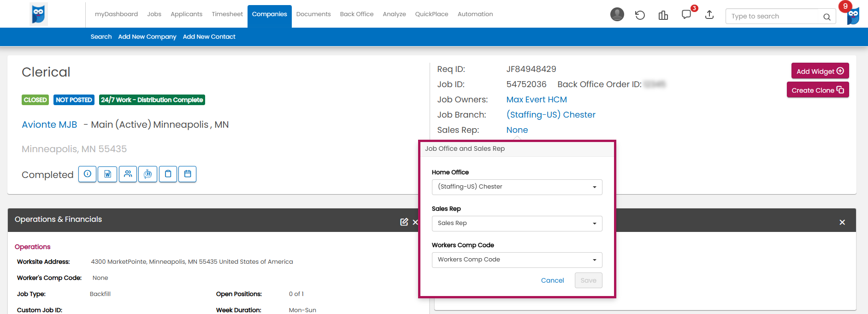Open the Automation tab
Screen dimensions: 868x314
pos(475,14)
